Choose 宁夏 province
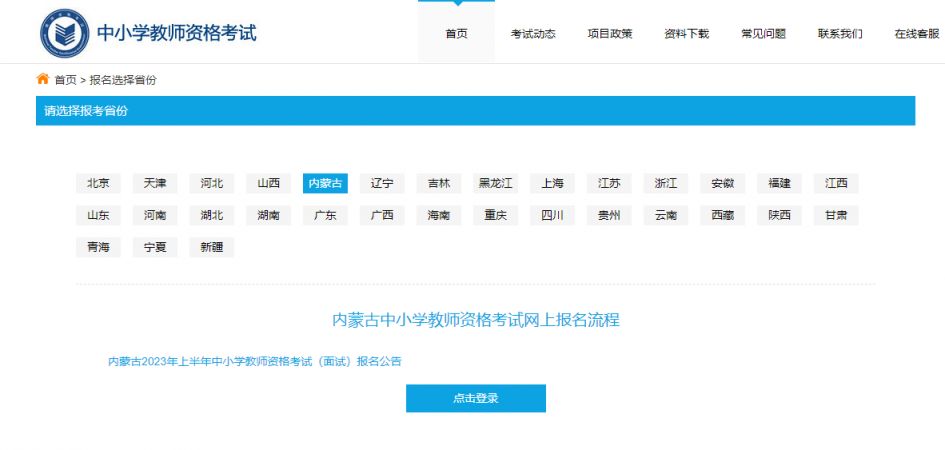Viewport: 945px width, 450px height. (x=155, y=247)
